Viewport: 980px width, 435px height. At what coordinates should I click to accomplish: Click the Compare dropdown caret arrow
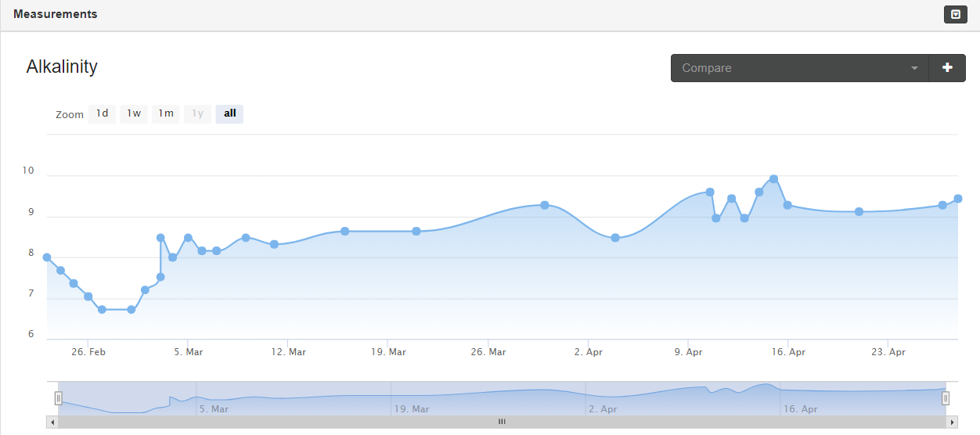(x=913, y=68)
